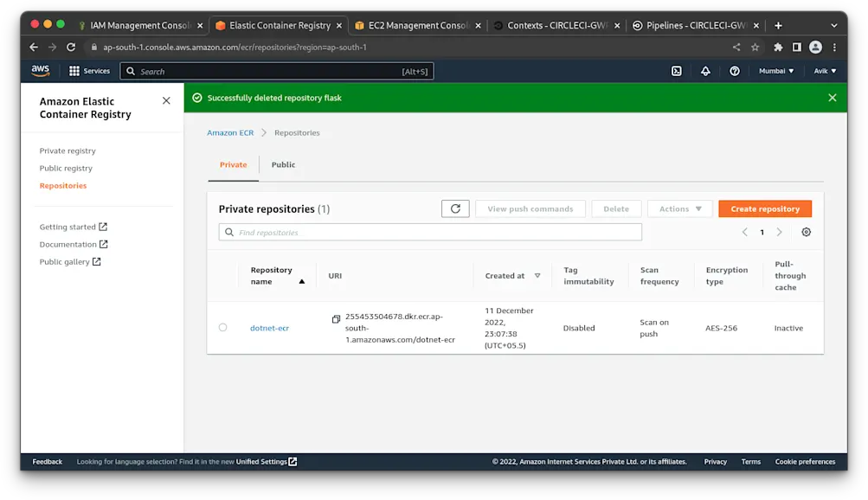Screen dimensions: 868x500
Task: Open the dotnet-ecr repository link
Action: coord(270,328)
